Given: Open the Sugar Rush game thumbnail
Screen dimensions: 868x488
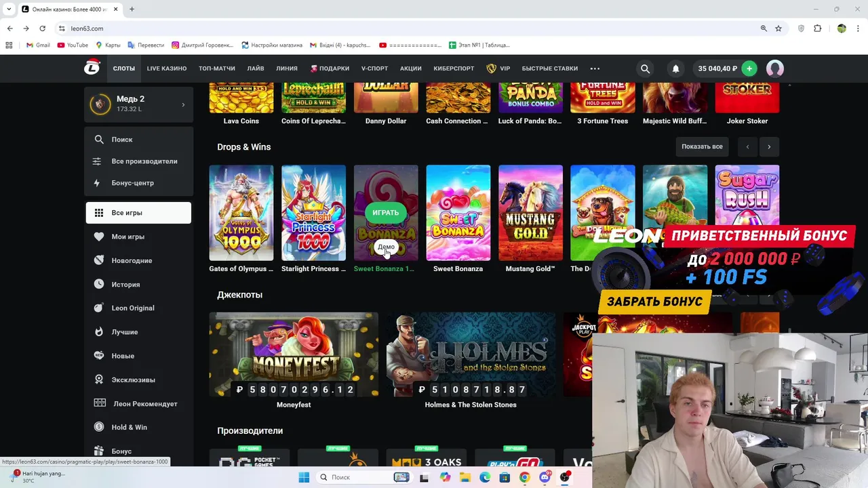Looking at the screenshot, I should [747, 195].
